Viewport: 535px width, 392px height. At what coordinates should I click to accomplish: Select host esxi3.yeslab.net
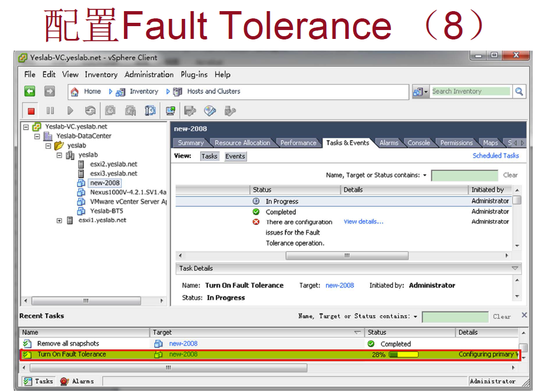tap(113, 173)
